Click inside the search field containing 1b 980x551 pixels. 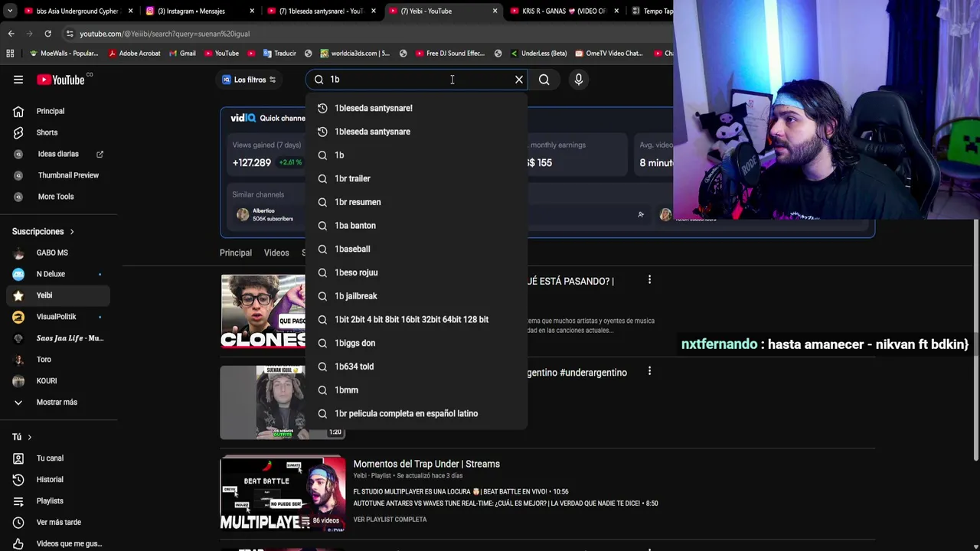coord(417,80)
